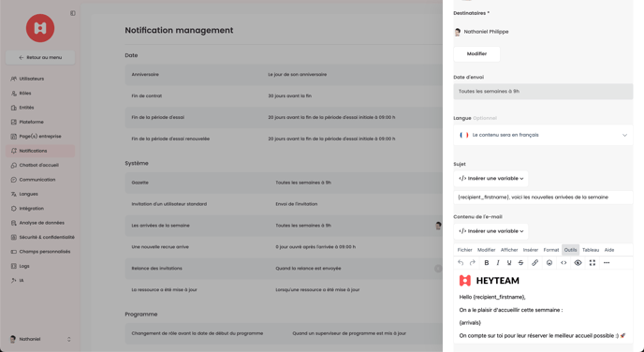This screenshot has width=644, height=352.
Task: Toggle the preview eye icon
Action: pos(578,263)
